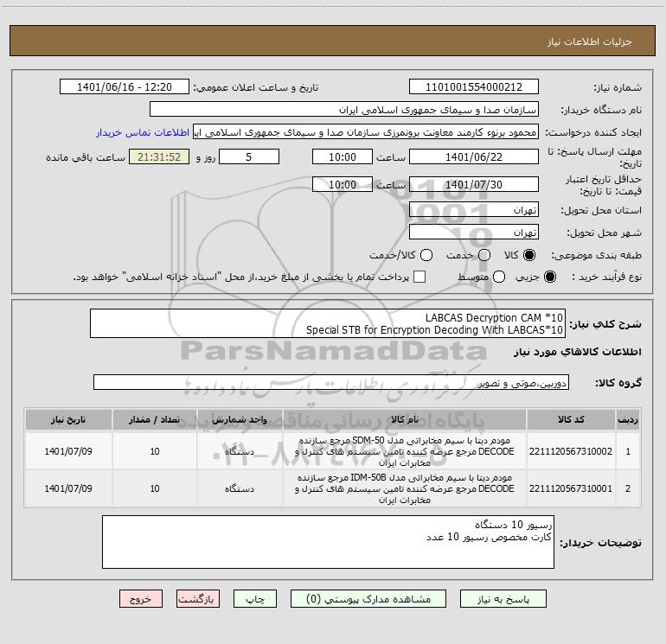Click the پاسخ به نیاز button
The height and width of the screenshot is (644, 666).
pyautogui.click(x=503, y=599)
